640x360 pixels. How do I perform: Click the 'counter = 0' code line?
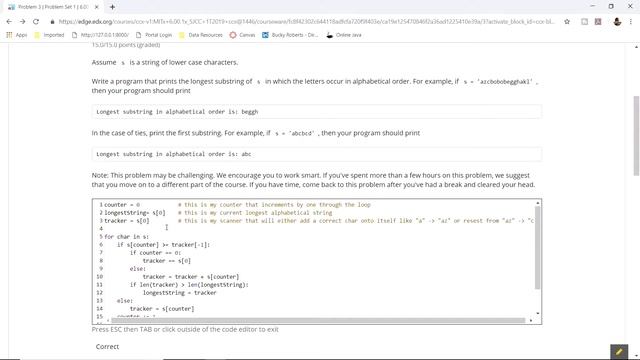click(122, 205)
